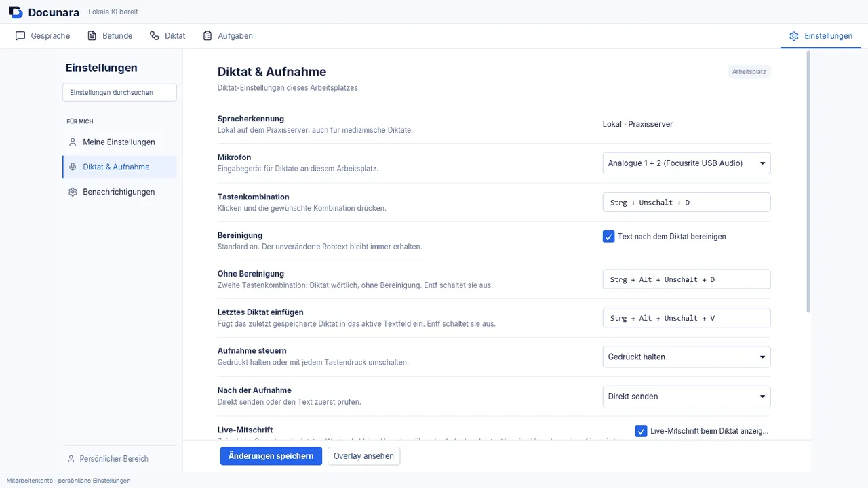Screen dimensions: 868x488
Task: Click the Overlay ansehen button
Action: tap(363, 456)
